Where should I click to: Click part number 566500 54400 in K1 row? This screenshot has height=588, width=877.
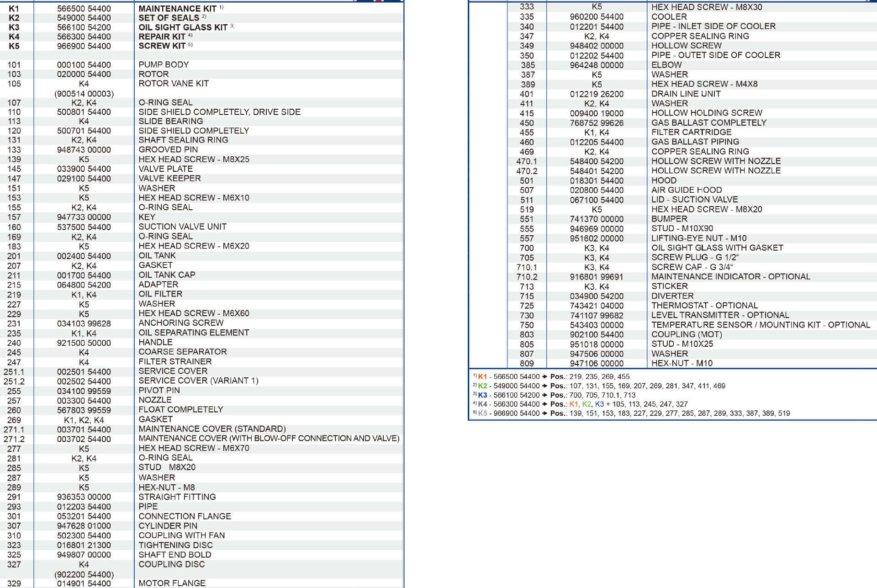(84, 9)
